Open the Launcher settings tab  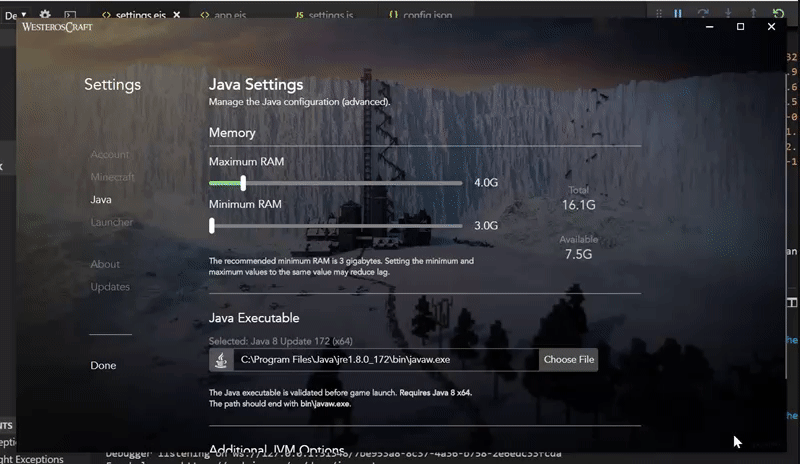(111, 222)
